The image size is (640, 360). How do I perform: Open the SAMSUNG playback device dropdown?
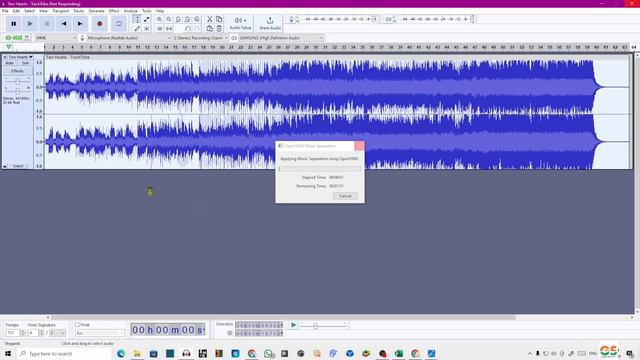(x=280, y=38)
